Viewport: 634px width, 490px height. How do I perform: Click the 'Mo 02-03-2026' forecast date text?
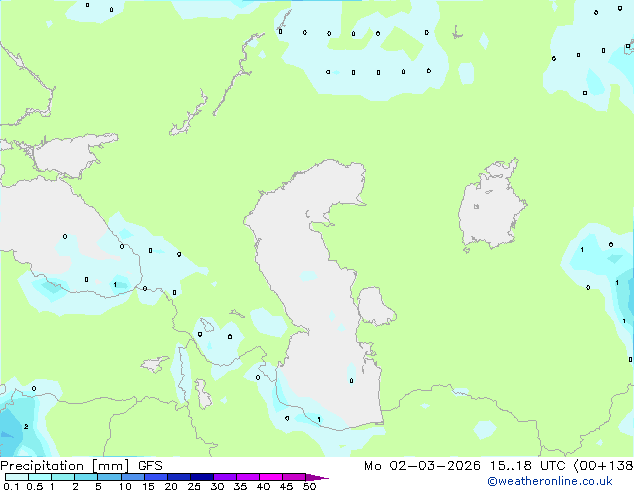click(423, 466)
